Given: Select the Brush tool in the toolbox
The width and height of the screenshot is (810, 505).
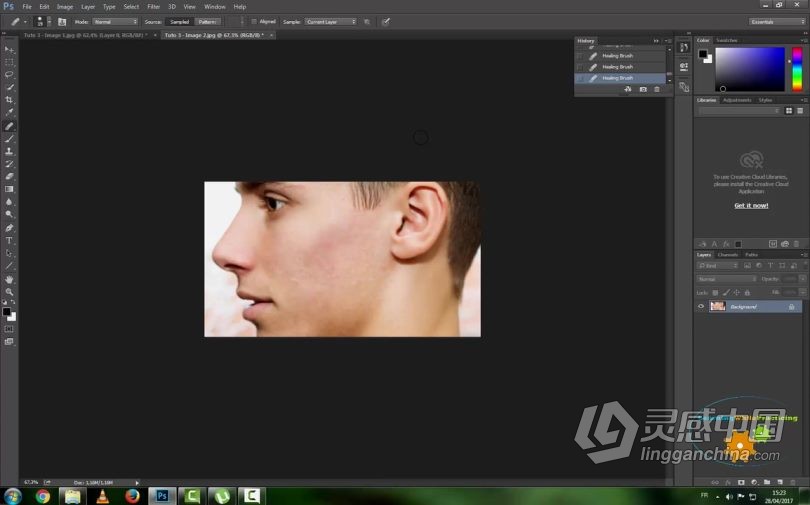Looking at the screenshot, I should [x=9, y=138].
